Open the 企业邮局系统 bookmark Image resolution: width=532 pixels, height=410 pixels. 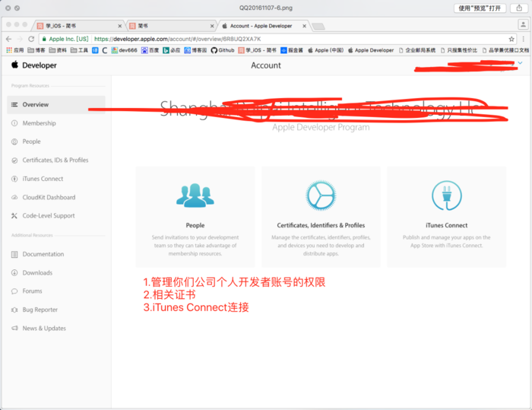pos(417,50)
